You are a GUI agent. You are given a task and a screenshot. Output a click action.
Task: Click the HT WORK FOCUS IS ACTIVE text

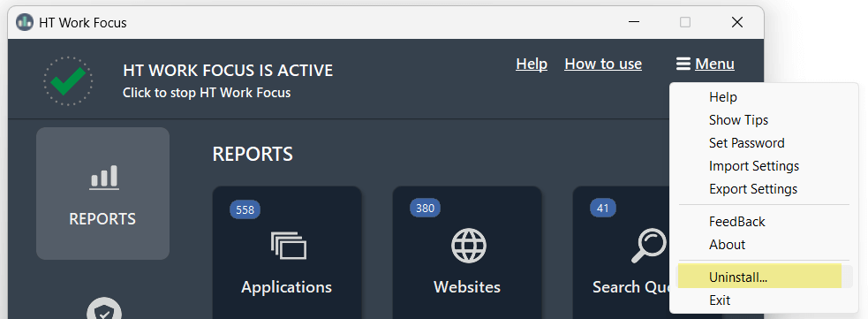click(x=228, y=71)
